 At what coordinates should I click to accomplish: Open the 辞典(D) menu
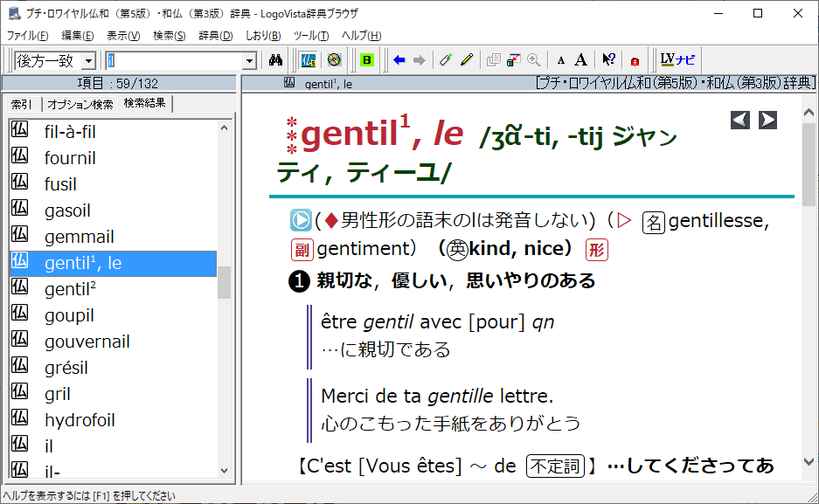pyautogui.click(x=215, y=36)
